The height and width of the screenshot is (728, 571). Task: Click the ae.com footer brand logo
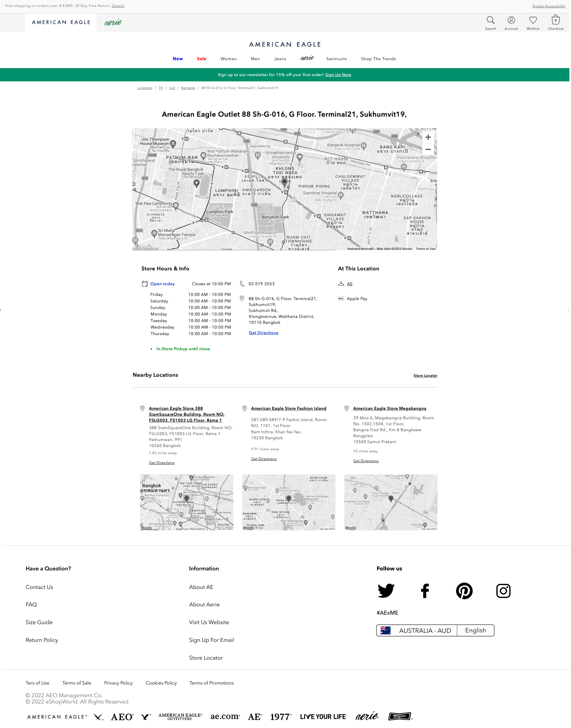[225, 716]
